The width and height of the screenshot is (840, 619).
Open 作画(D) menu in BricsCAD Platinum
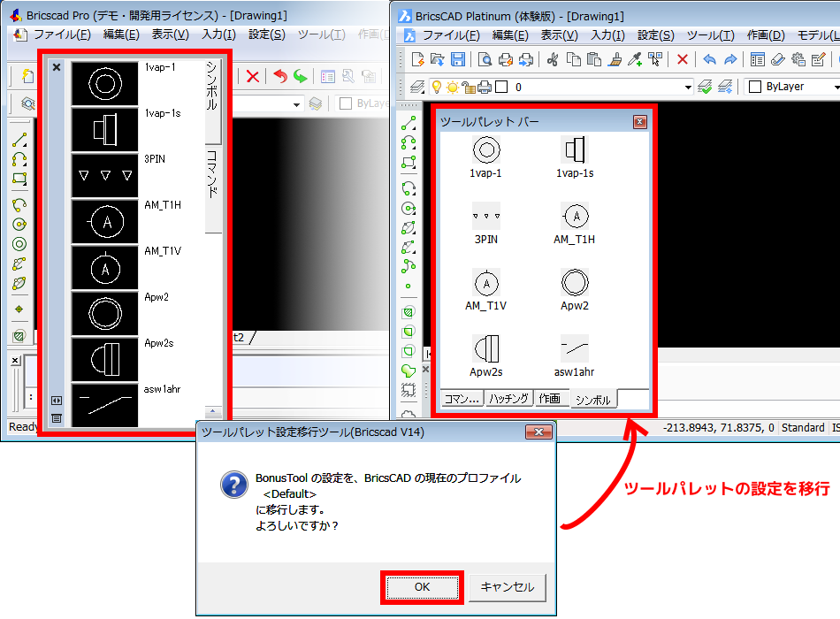766,35
